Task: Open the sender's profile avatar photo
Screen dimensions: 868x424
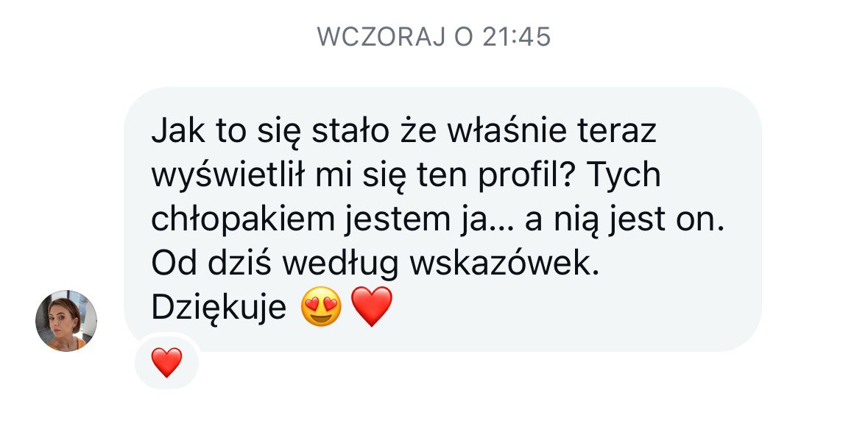Action: point(66,321)
